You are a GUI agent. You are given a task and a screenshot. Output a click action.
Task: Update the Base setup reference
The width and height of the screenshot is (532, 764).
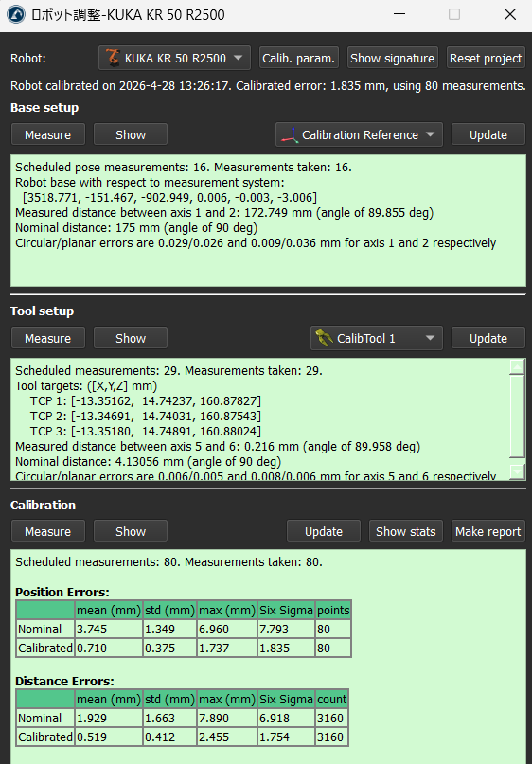tap(488, 134)
